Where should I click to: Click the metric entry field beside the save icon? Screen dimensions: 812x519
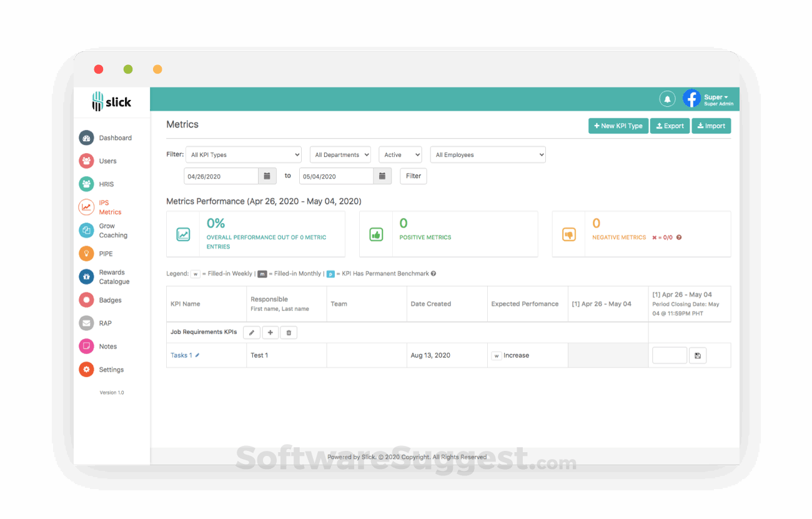(669, 355)
